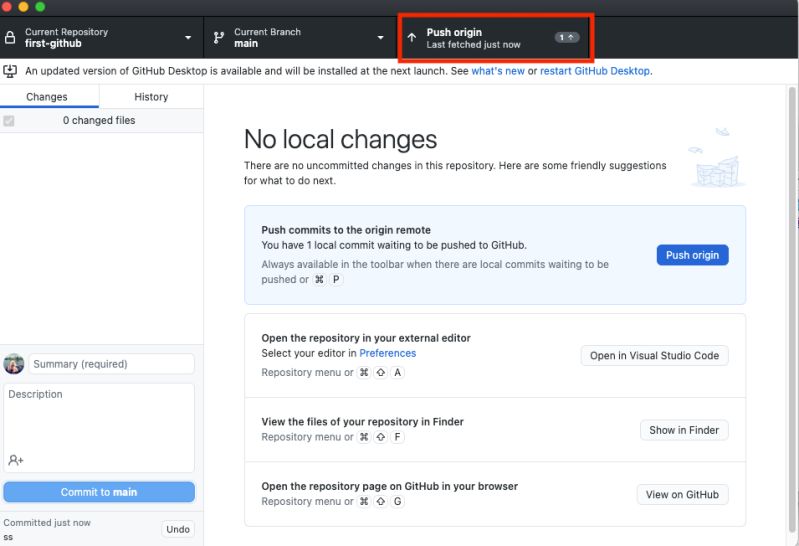
Task: Click the A key hint for external editor
Action: pos(397,373)
